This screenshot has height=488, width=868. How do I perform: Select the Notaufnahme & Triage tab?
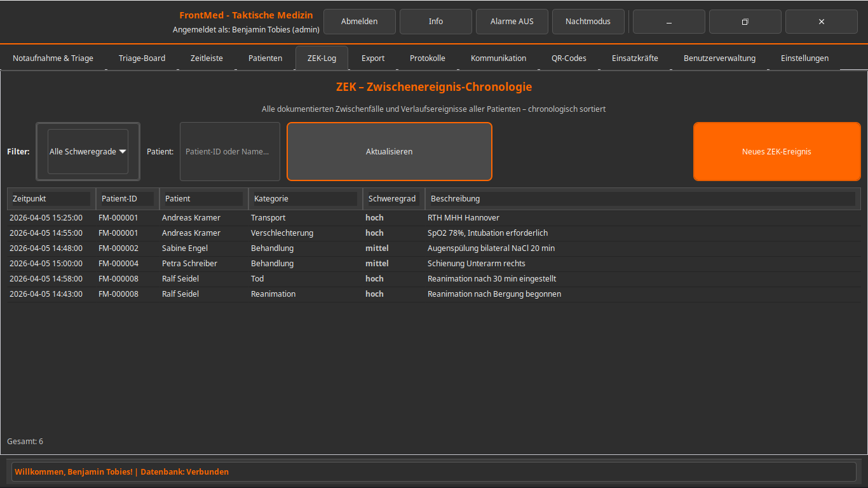(53, 58)
